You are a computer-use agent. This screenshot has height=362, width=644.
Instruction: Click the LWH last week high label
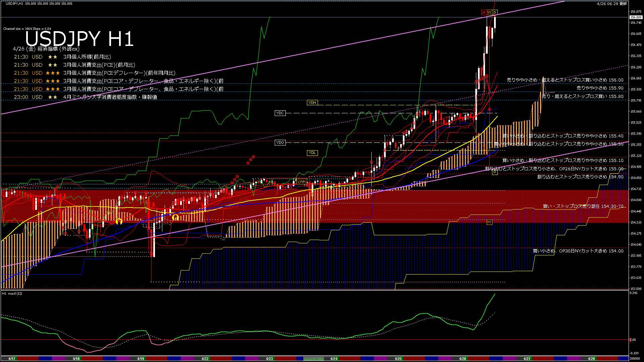coord(302,182)
